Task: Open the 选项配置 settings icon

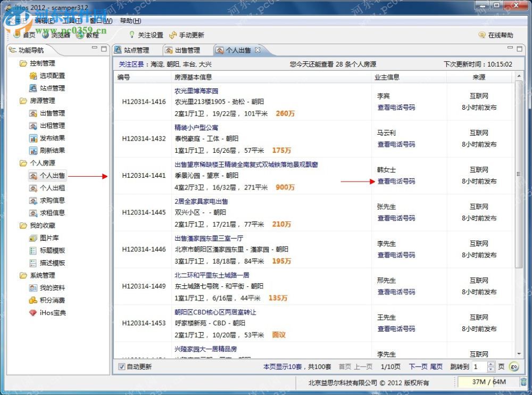Action: pyautogui.click(x=33, y=76)
